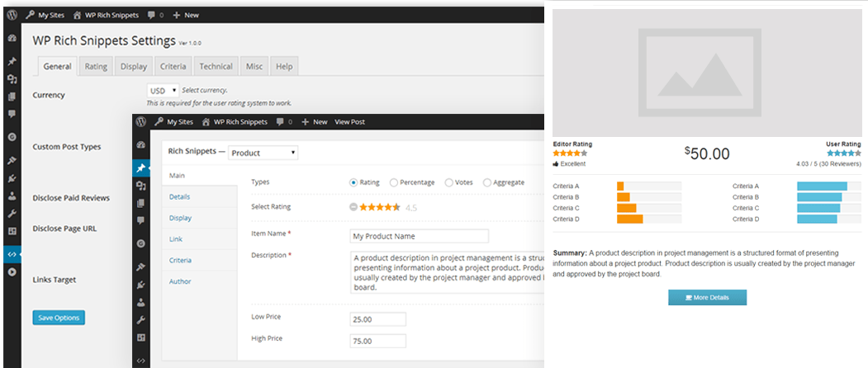The image size is (868, 368).
Task: Open Comments bubble icon in the post editor sidebar
Action: [x=141, y=220]
